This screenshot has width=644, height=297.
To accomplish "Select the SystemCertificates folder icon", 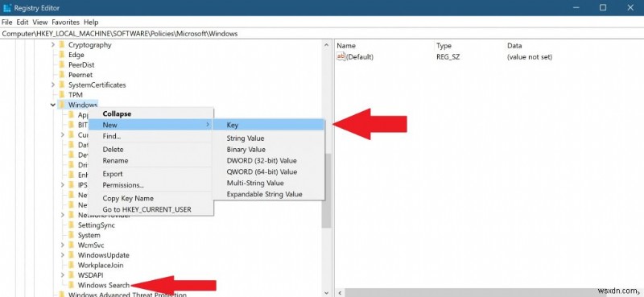I will pyautogui.click(x=62, y=85).
